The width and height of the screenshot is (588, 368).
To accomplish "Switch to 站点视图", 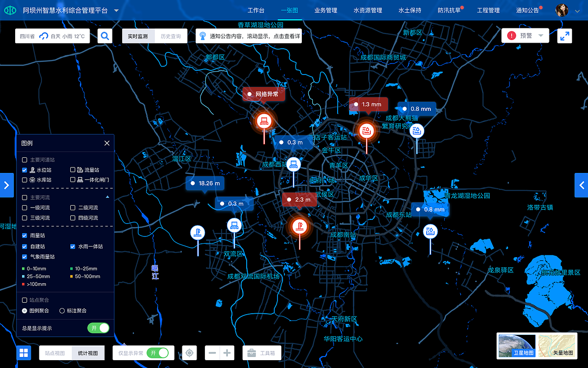I will coord(55,353).
